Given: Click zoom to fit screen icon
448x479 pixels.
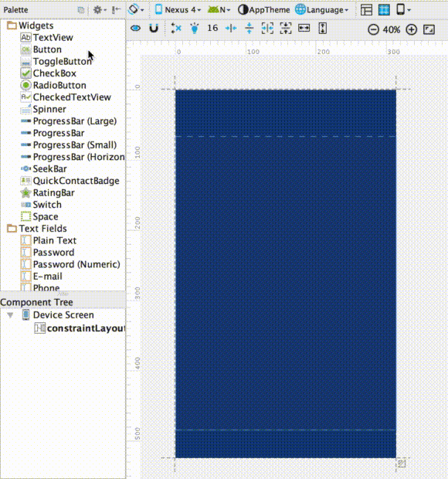Looking at the screenshot, I should coord(429,29).
